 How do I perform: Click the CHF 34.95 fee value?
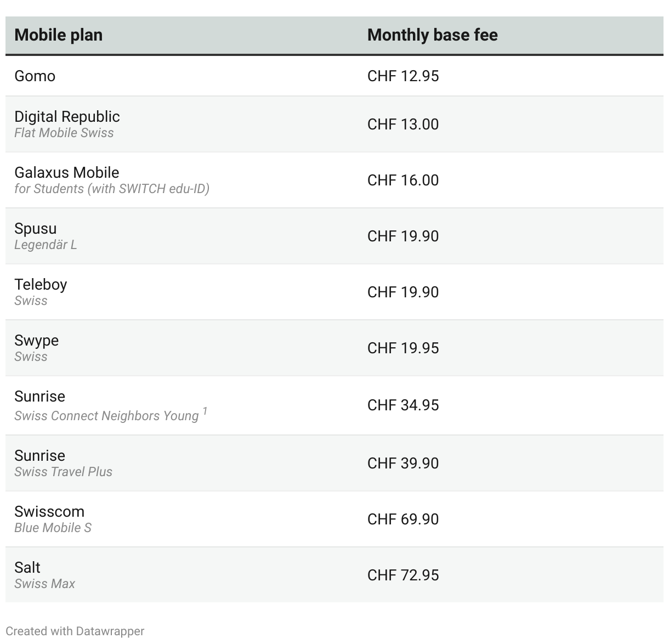click(x=403, y=405)
